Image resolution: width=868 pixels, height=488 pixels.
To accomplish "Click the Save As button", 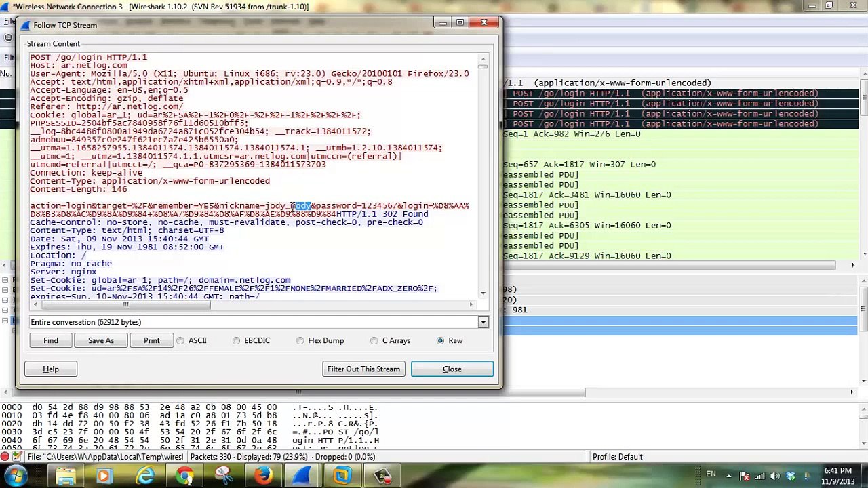I will tap(100, 341).
